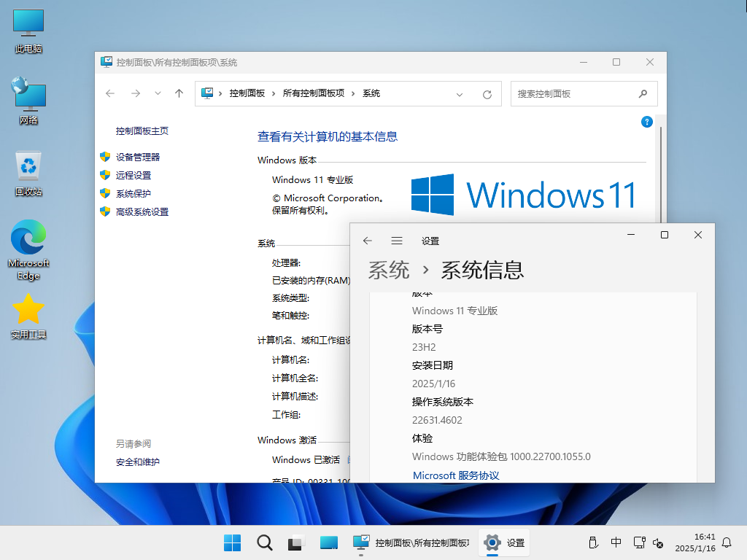Expand chevron before 控制面板 breadcrumb
Screen dimensions: 747x560
(x=220, y=94)
